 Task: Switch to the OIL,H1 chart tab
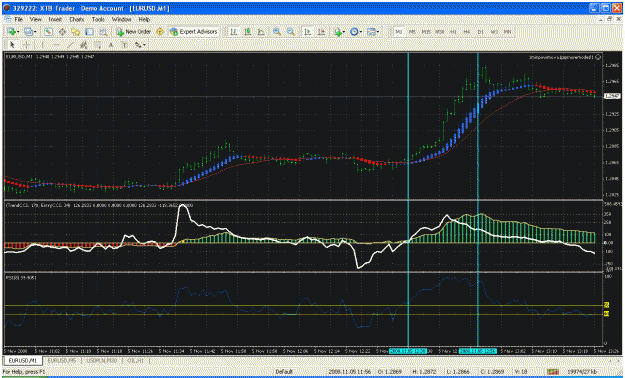136,360
